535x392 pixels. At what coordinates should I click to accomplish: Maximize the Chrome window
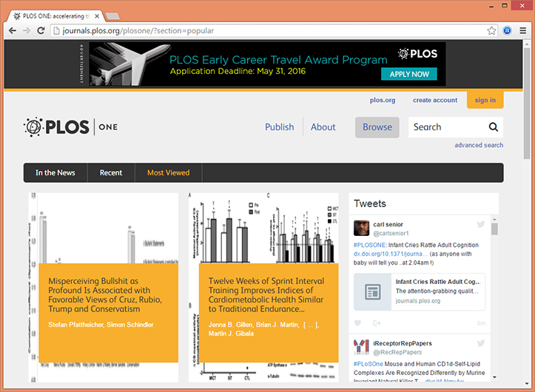click(505, 5)
